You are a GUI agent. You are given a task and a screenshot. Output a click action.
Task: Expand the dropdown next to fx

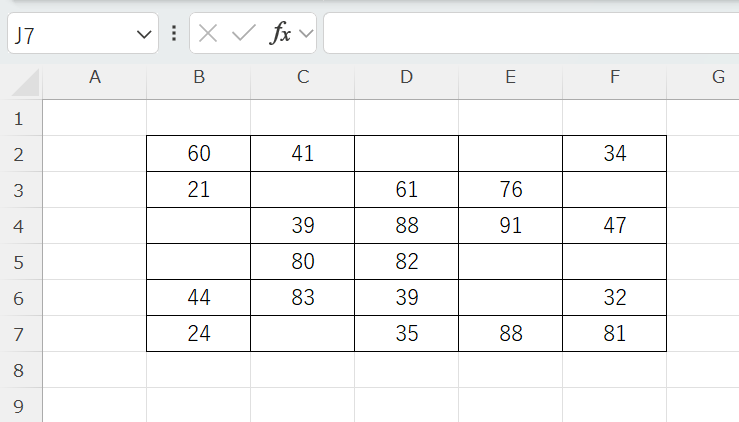(306, 35)
